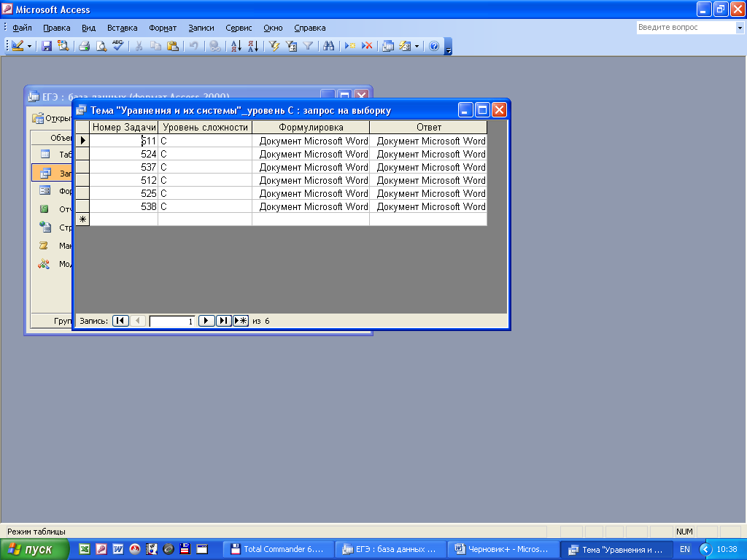747x560 pixels.
Task: Select the 'Формулировка' column header
Action: pyautogui.click(x=311, y=127)
